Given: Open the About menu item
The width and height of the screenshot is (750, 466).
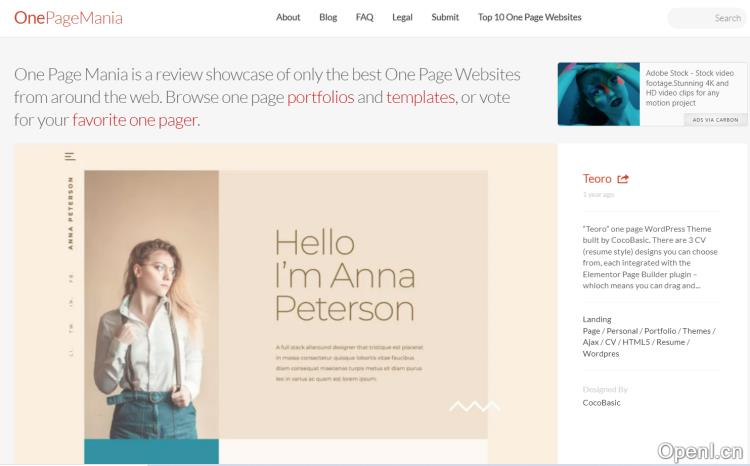Looking at the screenshot, I should pyautogui.click(x=288, y=17).
